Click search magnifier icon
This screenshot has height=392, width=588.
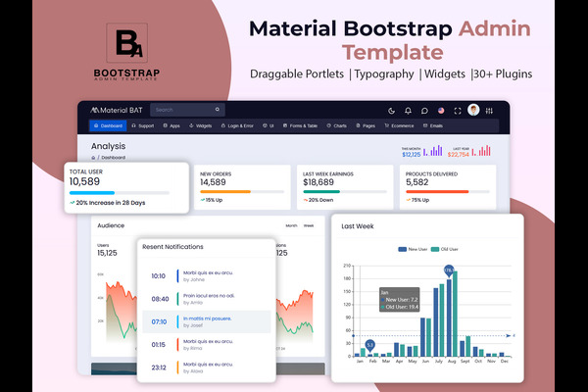[218, 110]
